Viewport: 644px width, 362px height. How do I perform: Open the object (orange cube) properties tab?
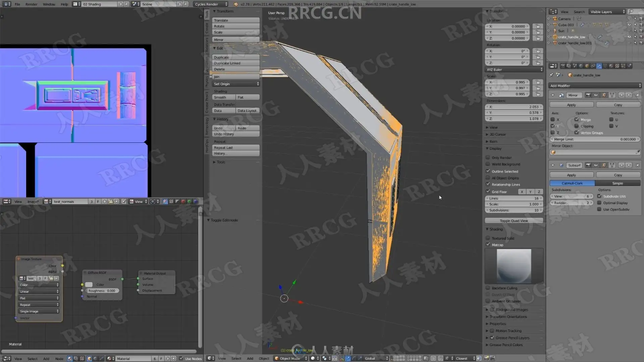tap(587, 66)
